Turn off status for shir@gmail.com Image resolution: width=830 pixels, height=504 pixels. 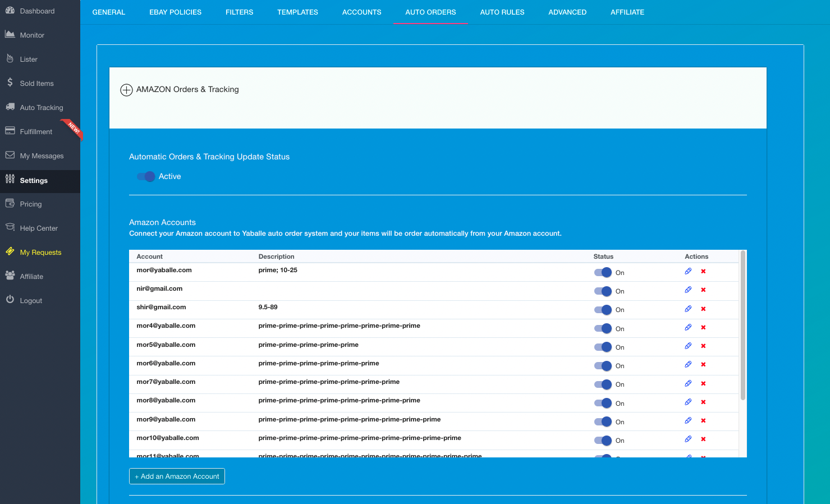(x=603, y=310)
